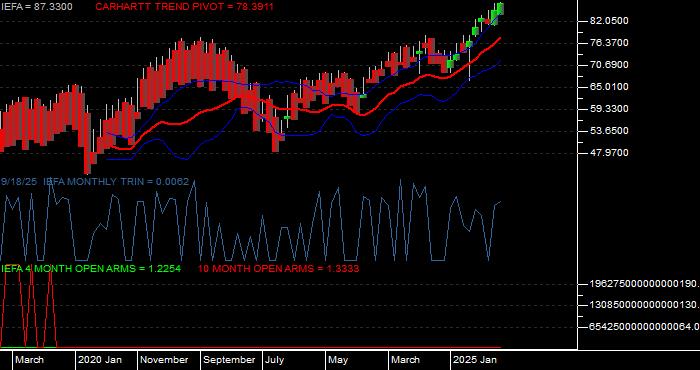Click the 2025 Jan date marker

(475, 360)
